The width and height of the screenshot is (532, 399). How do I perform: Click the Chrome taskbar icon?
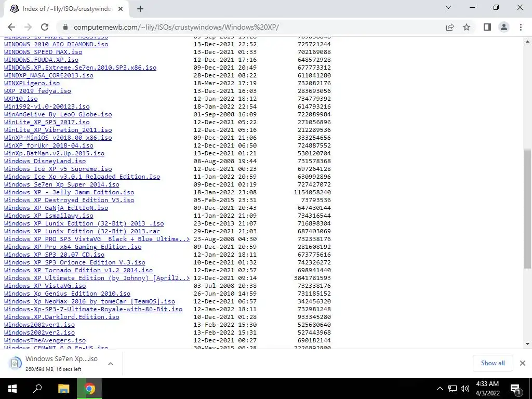click(x=89, y=389)
